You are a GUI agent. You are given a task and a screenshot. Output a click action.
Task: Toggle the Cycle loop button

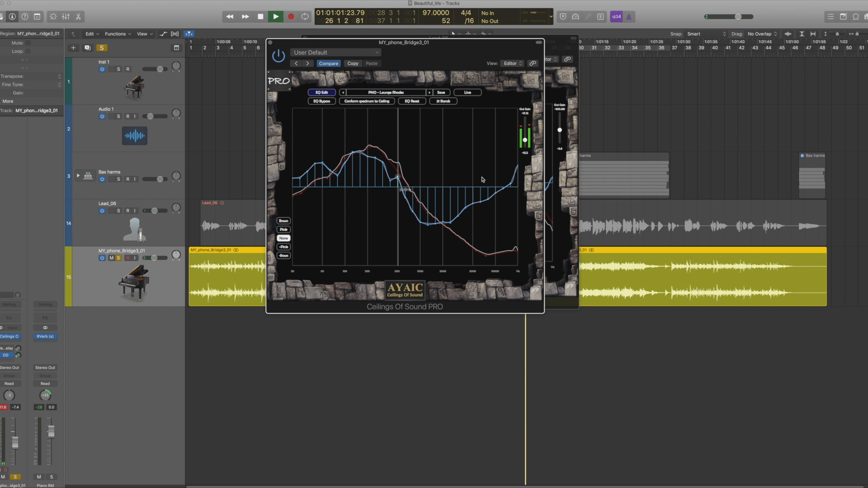point(305,17)
